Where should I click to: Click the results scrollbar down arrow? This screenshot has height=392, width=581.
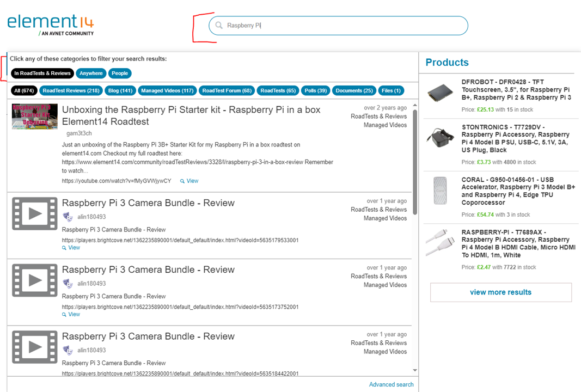click(x=415, y=370)
